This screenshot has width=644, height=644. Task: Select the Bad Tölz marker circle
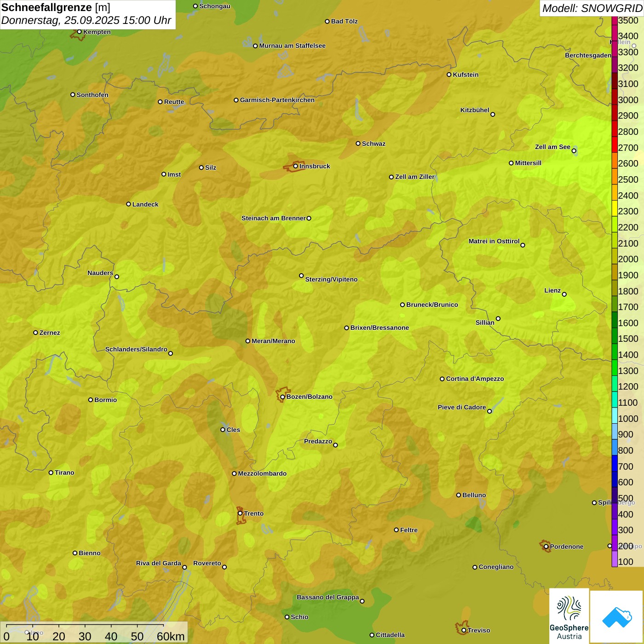tap(327, 21)
